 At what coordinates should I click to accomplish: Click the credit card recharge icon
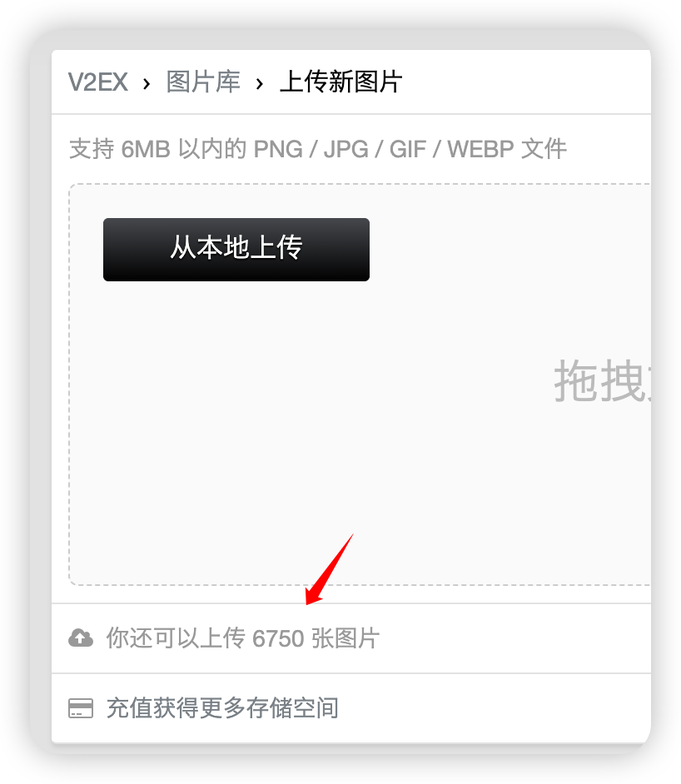(81, 708)
